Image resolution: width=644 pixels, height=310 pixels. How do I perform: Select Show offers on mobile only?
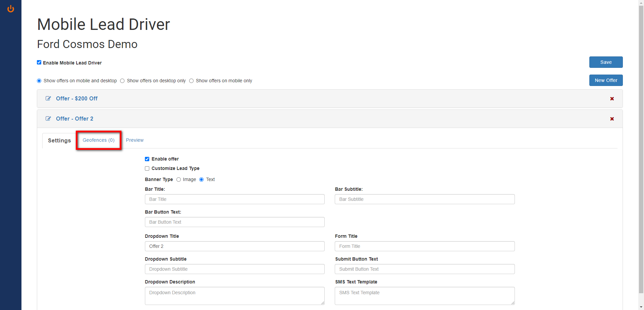[x=192, y=81]
